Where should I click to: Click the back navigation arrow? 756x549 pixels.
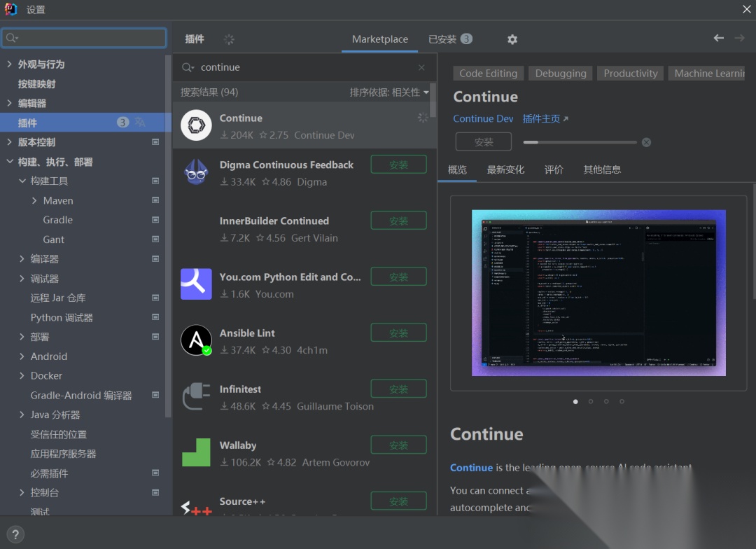[718, 38]
